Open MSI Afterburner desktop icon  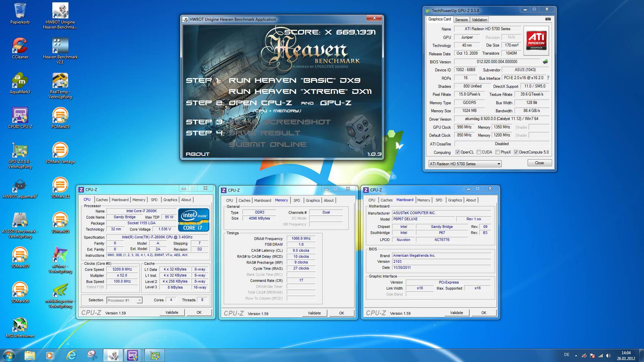tap(20, 327)
